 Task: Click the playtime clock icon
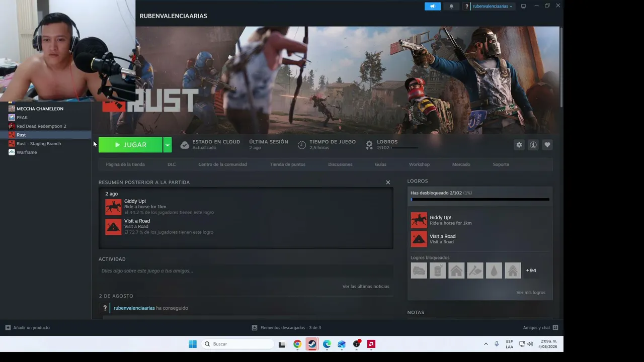[302, 145]
